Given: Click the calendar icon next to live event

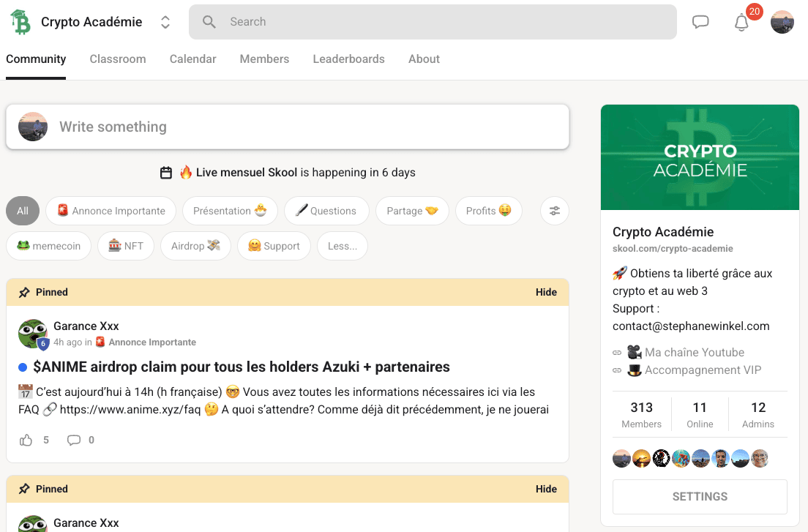Looking at the screenshot, I should coord(166,173).
